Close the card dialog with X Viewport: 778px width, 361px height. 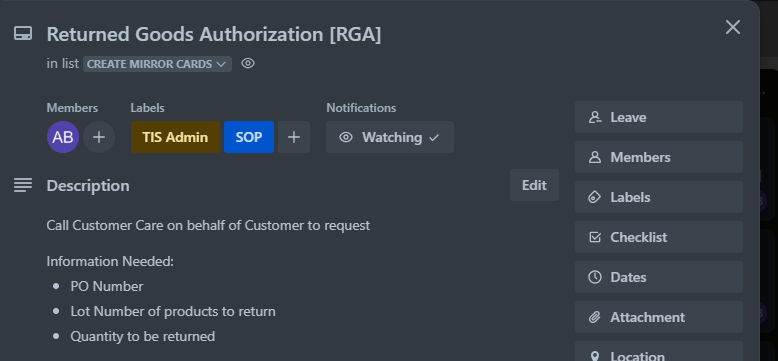pyautogui.click(x=733, y=27)
